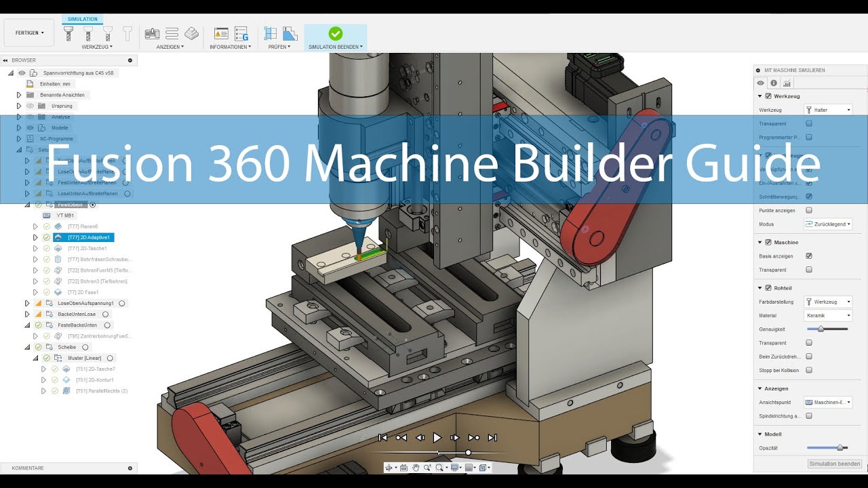Click the simulation timeline slider handle
Screen dimensions: 868x488
tap(468, 452)
